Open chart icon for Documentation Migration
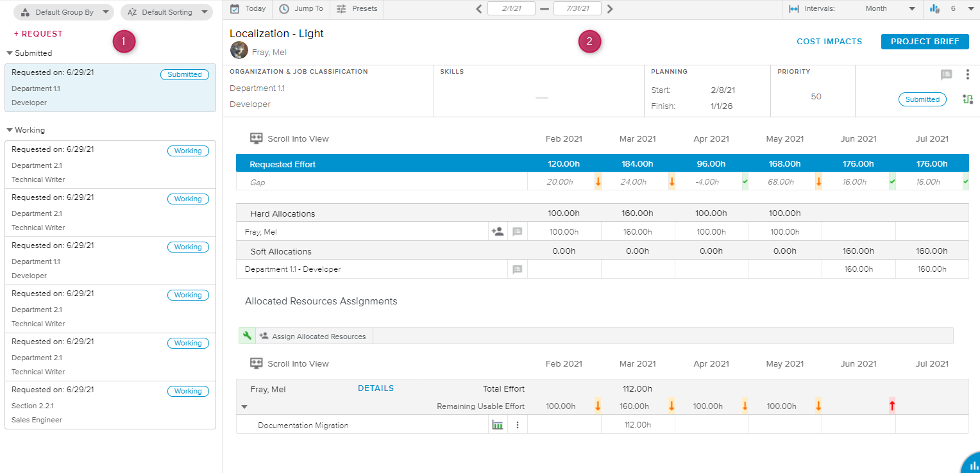Viewport: 980px width, 473px height. (497, 425)
